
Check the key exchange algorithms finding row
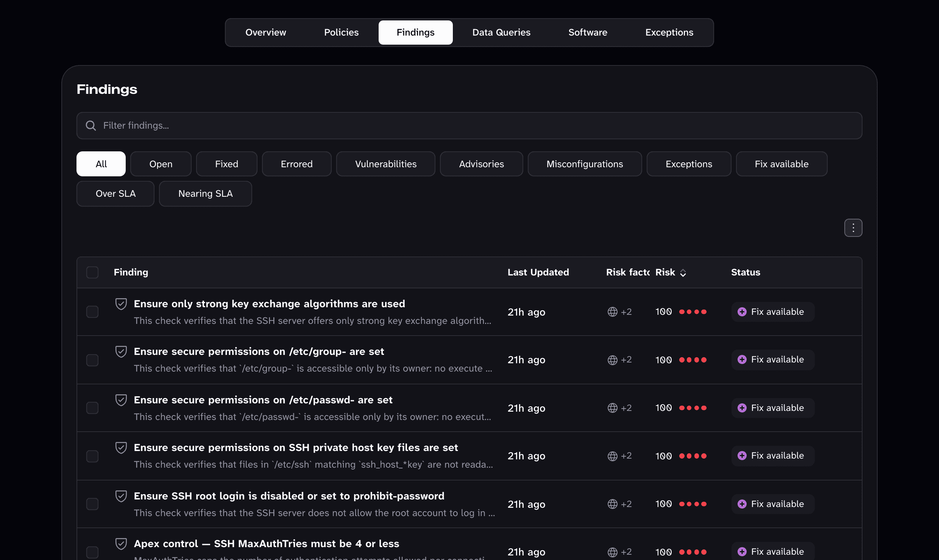(92, 312)
